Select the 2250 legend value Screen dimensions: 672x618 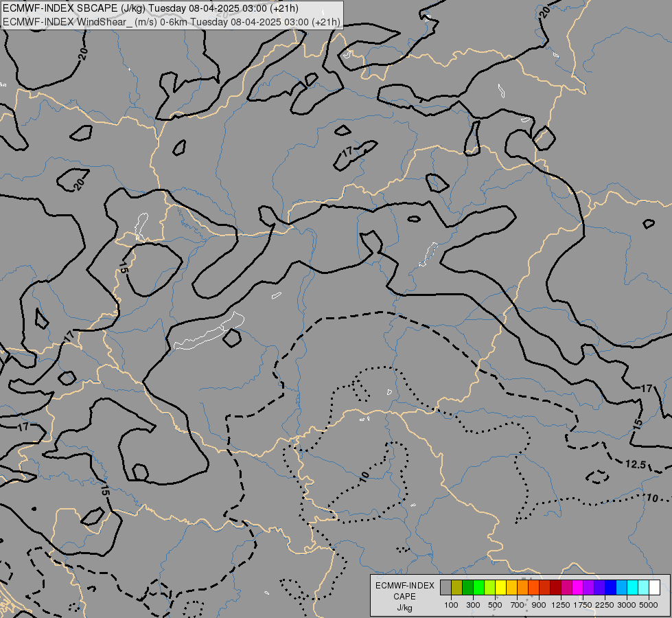click(x=605, y=605)
